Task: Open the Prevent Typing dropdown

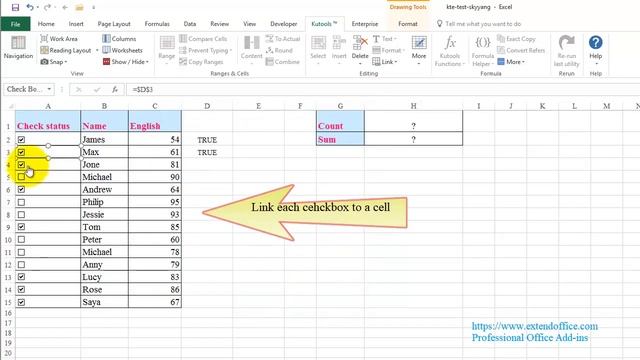Action: click(205, 50)
